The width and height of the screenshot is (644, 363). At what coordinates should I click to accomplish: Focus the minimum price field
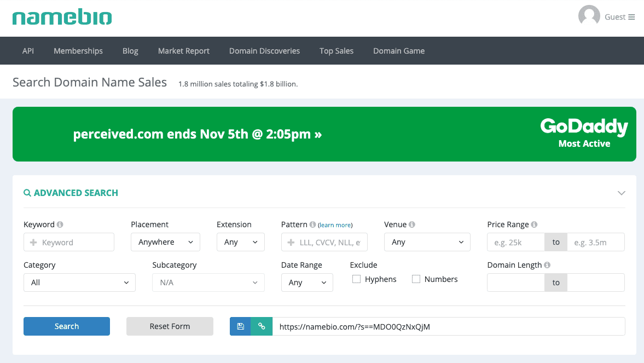click(516, 242)
